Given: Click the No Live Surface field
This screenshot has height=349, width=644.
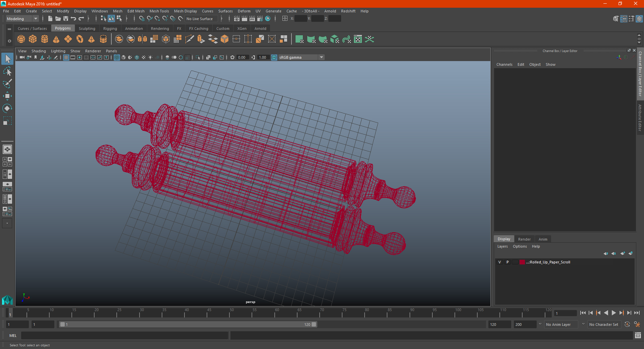Looking at the screenshot, I should (201, 19).
